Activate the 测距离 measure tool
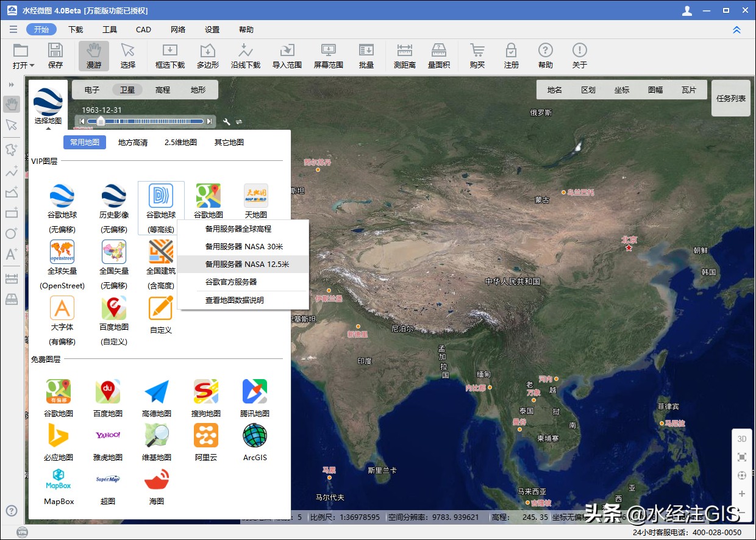The width and height of the screenshot is (756, 540). tap(405, 55)
